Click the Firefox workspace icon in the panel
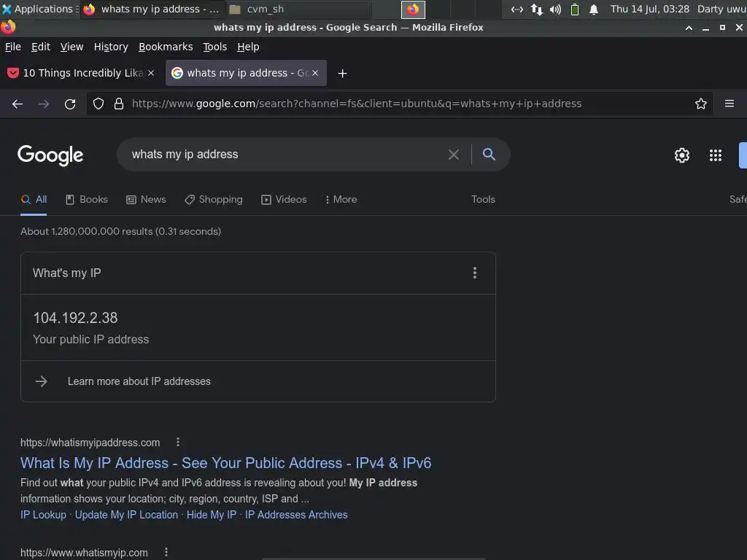This screenshot has width=747, height=560. pos(413,9)
